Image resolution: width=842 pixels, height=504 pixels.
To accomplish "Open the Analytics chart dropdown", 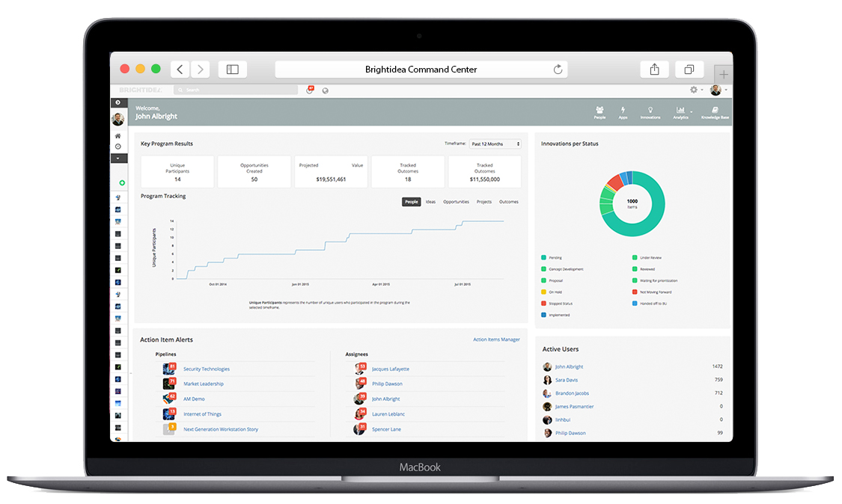I will [681, 113].
